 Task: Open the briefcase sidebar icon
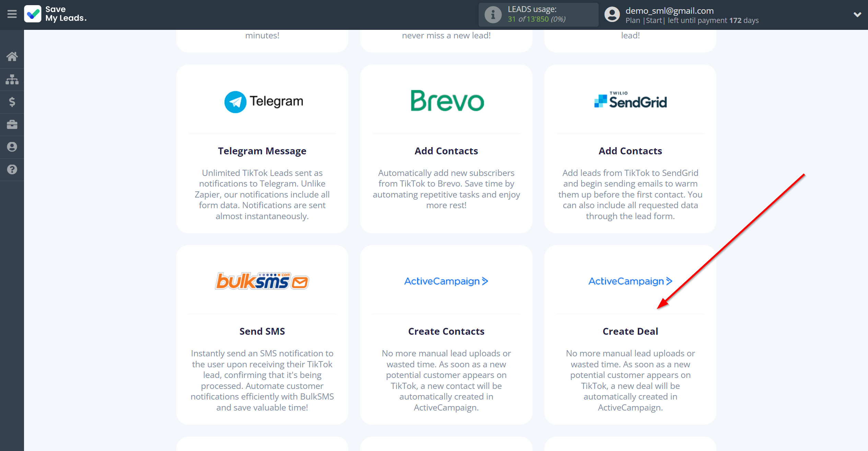[12, 124]
